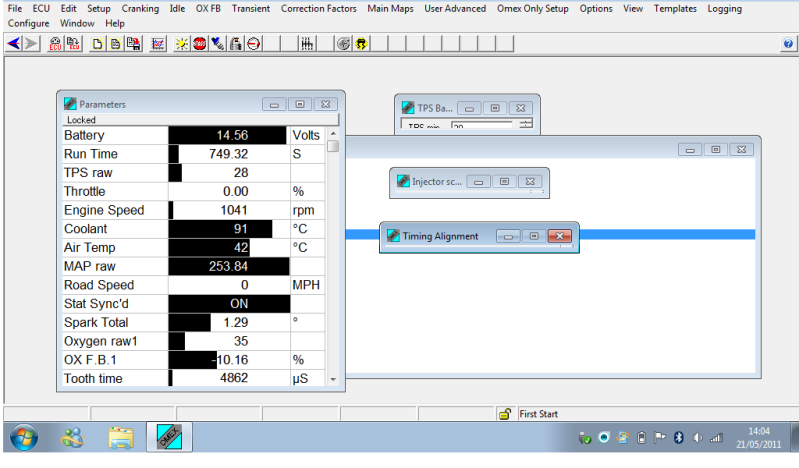Click the red stop sign icon

200,44
